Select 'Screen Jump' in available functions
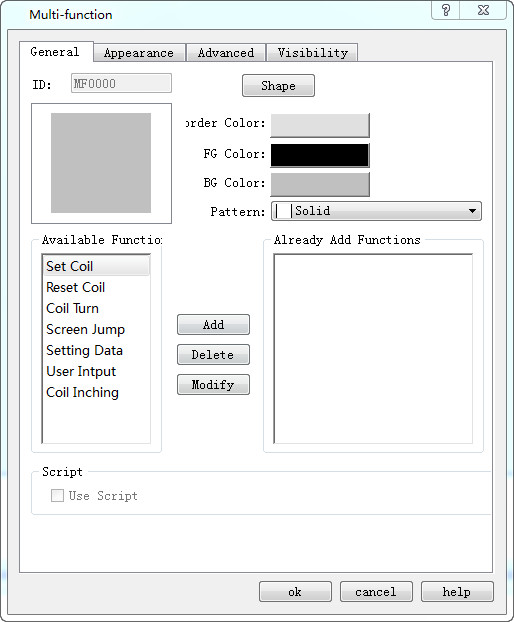This screenshot has height=622, width=514. [96, 329]
